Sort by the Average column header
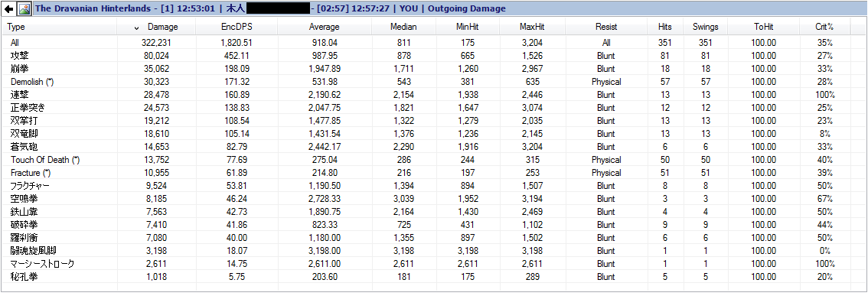This screenshot has height=296, width=868. [x=324, y=27]
